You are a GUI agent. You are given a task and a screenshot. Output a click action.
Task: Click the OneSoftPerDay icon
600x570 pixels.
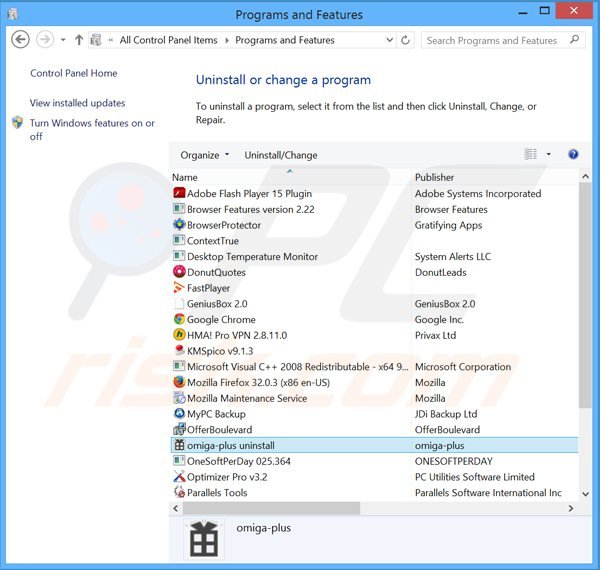(x=179, y=461)
